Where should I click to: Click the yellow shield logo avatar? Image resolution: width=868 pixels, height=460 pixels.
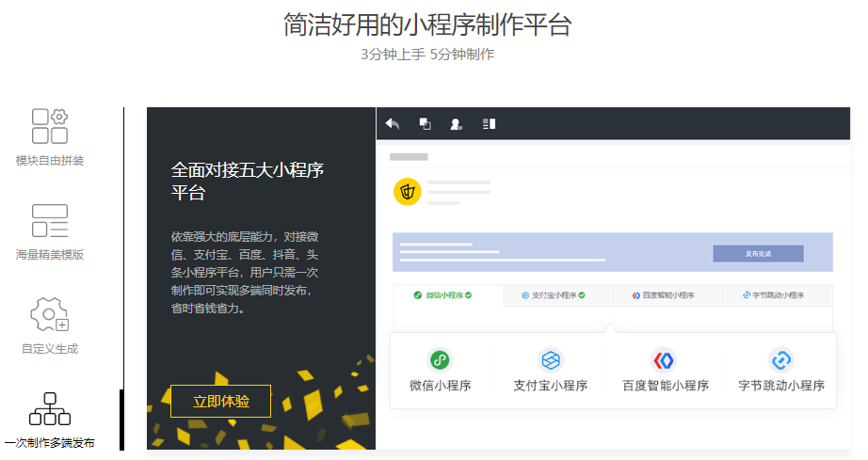[x=408, y=192]
